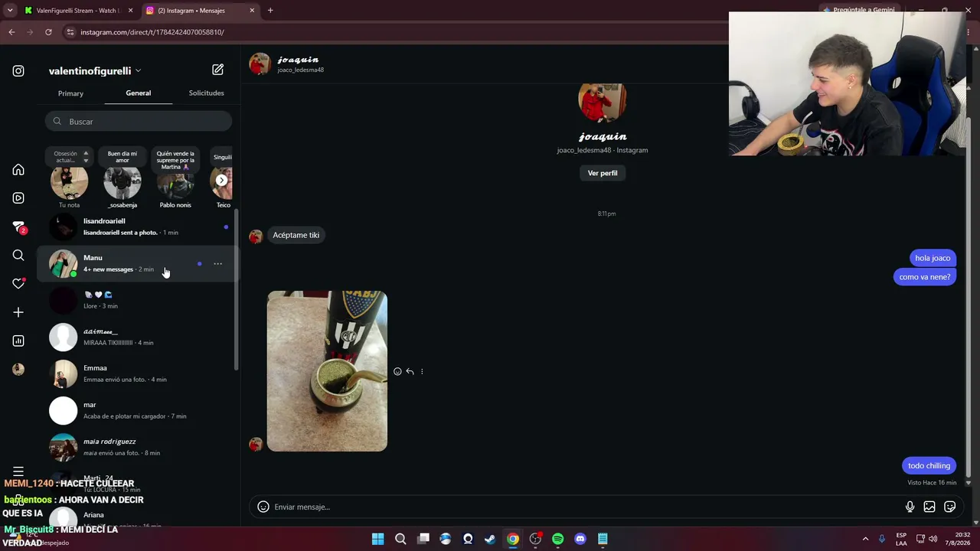Image resolution: width=980 pixels, height=551 pixels.
Task: Open the chat showing MIRAAA TIKIIIIIIII
Action: point(139,337)
